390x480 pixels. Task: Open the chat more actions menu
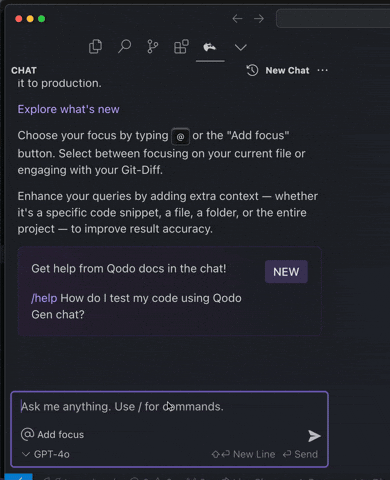(322, 70)
